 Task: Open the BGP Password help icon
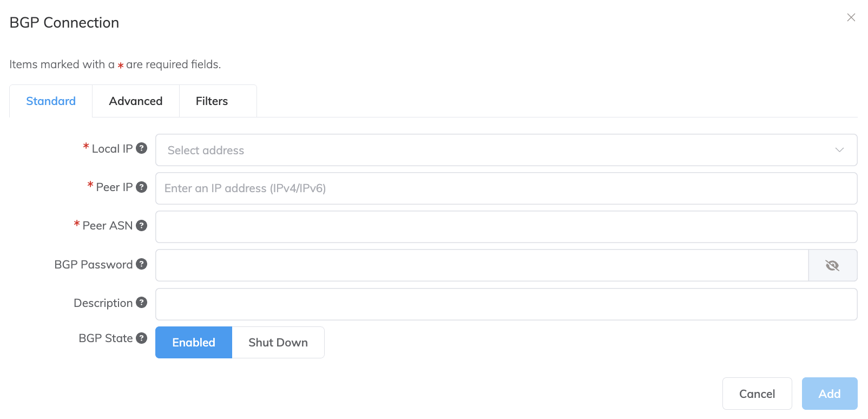(141, 264)
